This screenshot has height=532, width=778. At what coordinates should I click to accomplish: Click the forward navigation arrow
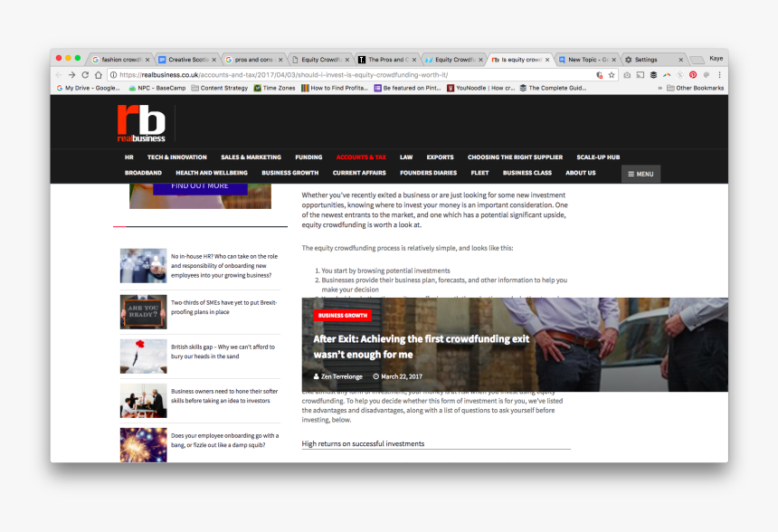coord(71,74)
